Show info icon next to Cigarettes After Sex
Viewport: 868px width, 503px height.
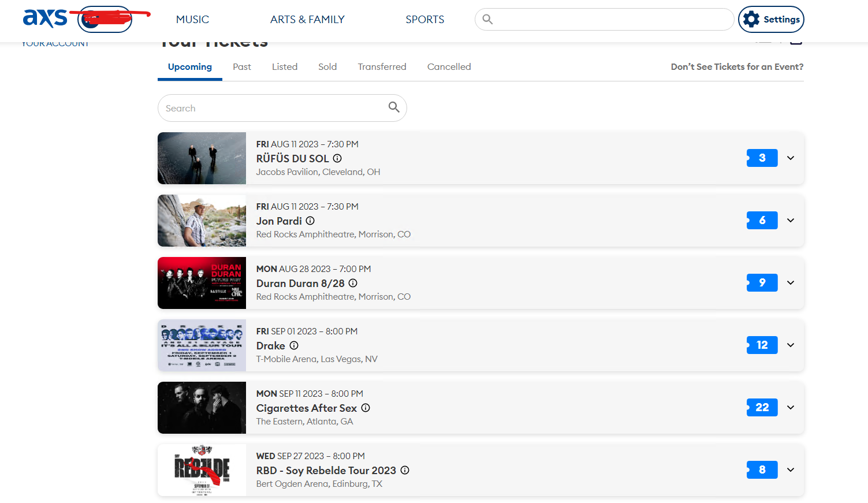(x=366, y=408)
